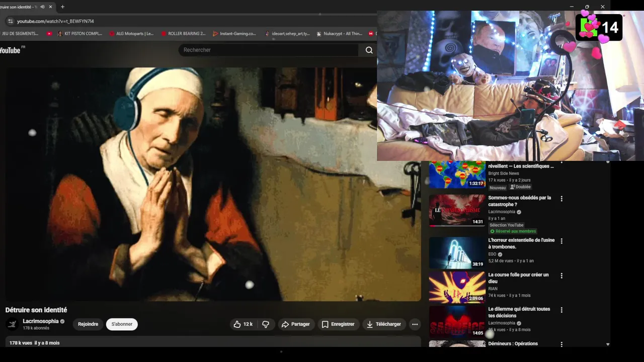Click the heart counter badge showing 14
644x362 pixels.
[599, 28]
